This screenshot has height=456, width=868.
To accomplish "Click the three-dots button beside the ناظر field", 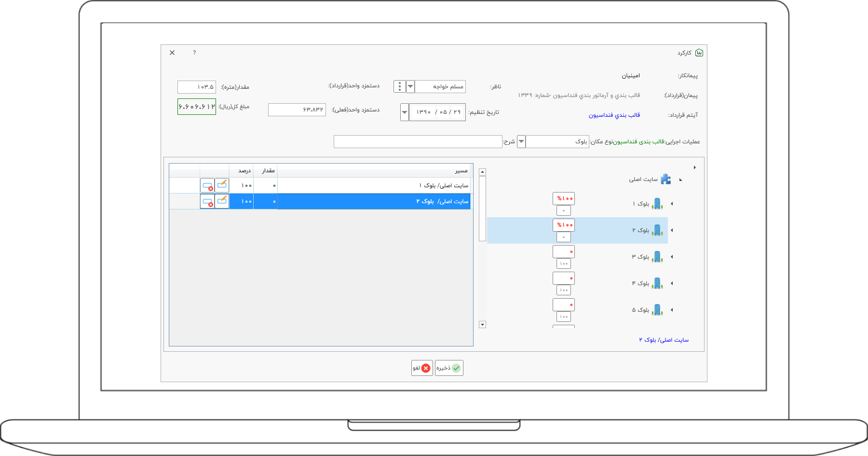I will (x=399, y=86).
